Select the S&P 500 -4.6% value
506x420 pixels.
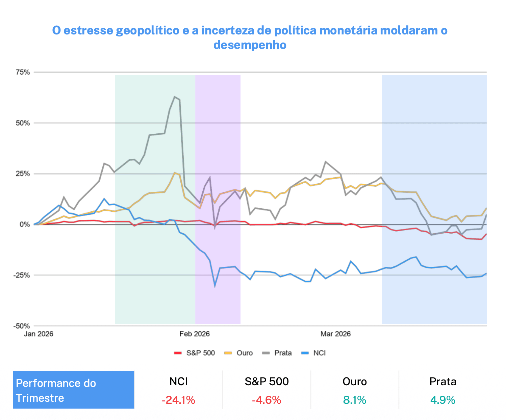coord(267,400)
